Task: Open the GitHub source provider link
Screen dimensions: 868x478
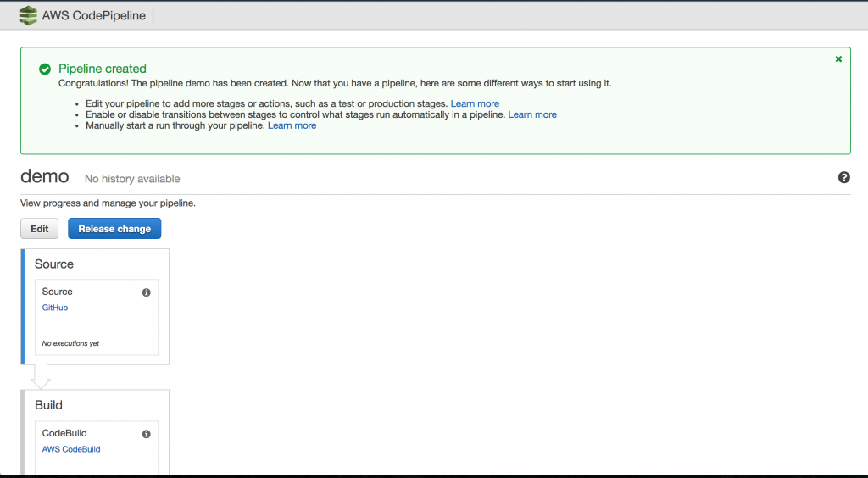Action: tap(55, 308)
